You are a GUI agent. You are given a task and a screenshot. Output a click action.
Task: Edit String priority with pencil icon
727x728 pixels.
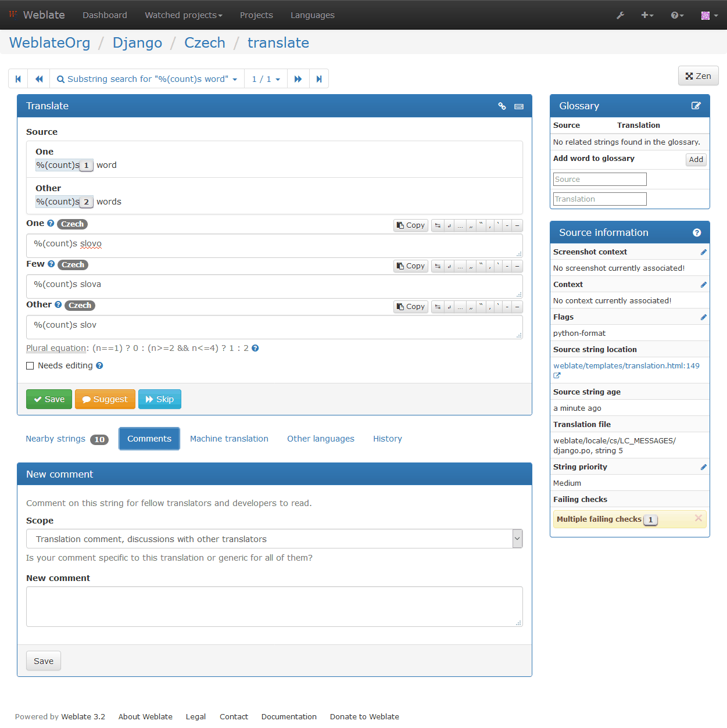coord(703,467)
